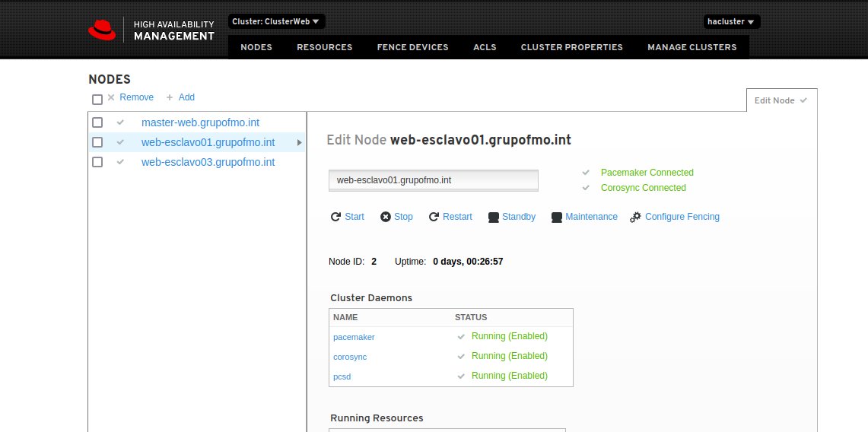Click the Start node link

click(x=355, y=217)
